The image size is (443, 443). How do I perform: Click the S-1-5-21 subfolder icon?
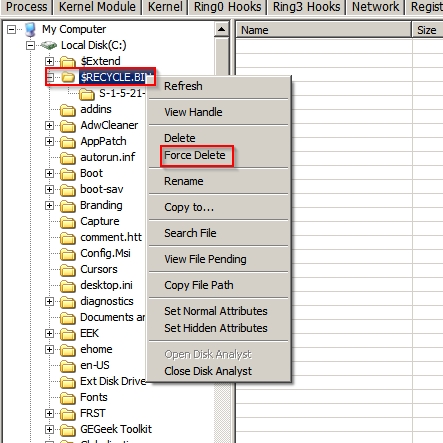tap(87, 94)
